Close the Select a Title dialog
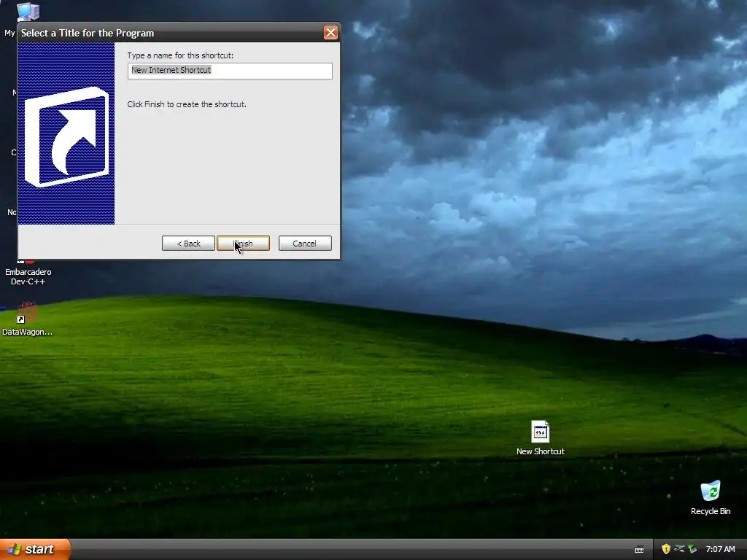The width and height of the screenshot is (747, 560). pos(330,32)
